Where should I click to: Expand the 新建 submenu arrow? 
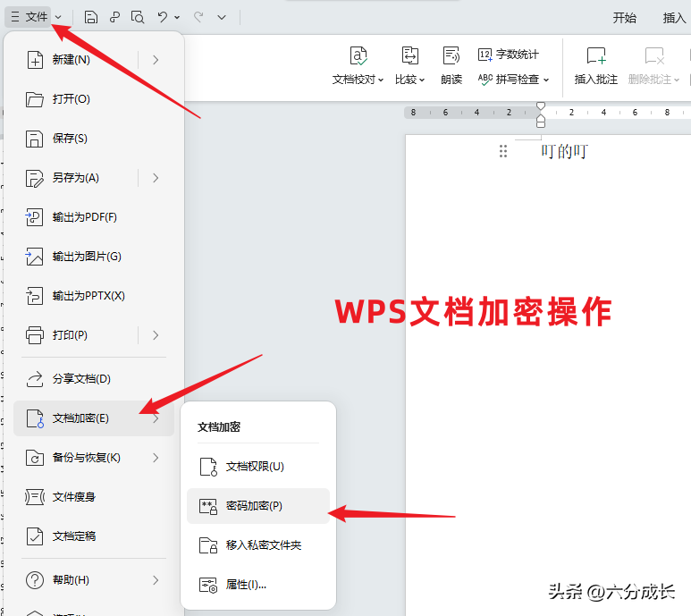pos(156,60)
